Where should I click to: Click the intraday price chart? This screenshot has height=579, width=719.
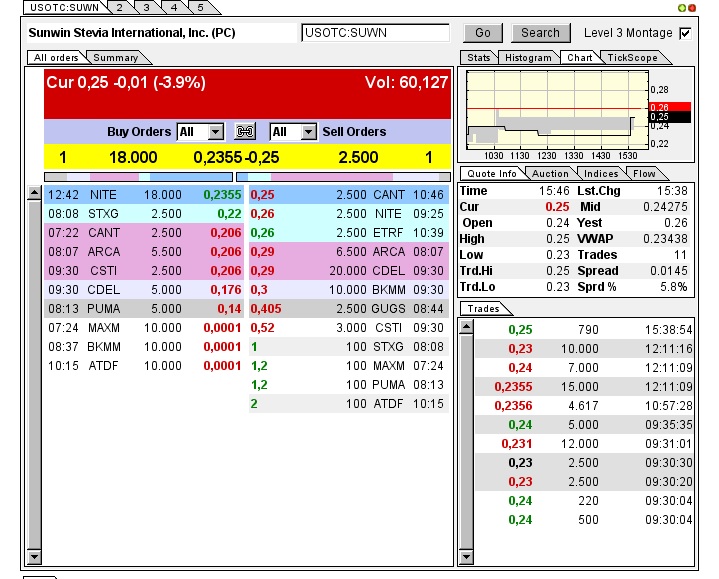(557, 110)
